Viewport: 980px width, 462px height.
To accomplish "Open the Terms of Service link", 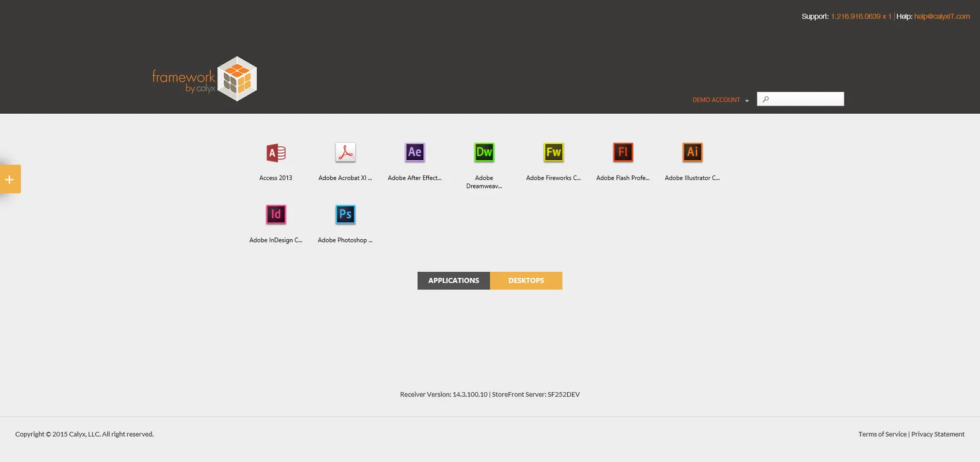I will (x=882, y=434).
